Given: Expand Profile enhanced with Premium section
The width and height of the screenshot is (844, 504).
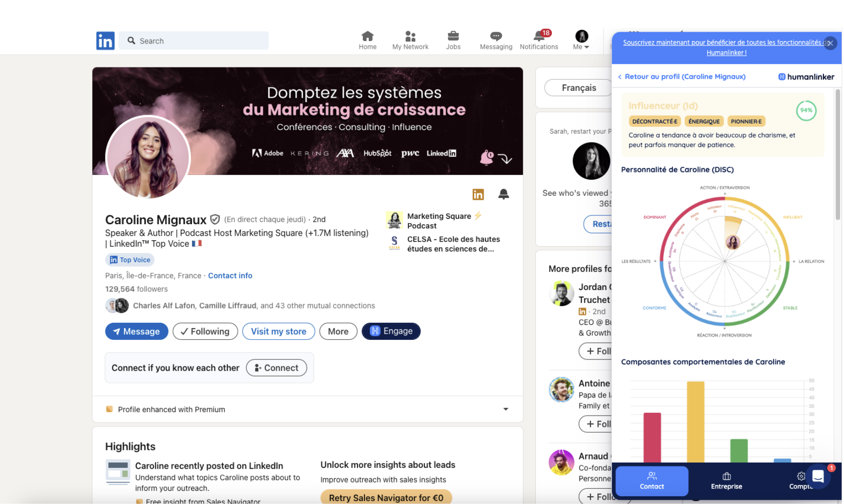Looking at the screenshot, I should pos(506,409).
